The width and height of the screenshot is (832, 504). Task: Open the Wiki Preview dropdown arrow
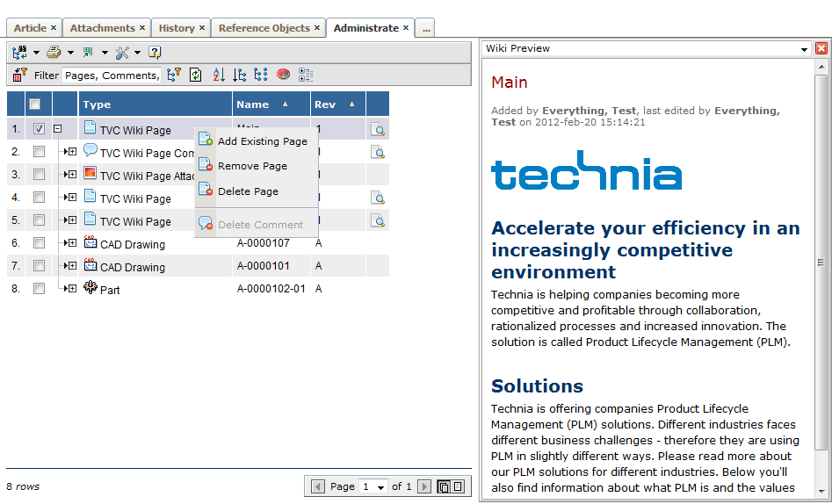(804, 49)
